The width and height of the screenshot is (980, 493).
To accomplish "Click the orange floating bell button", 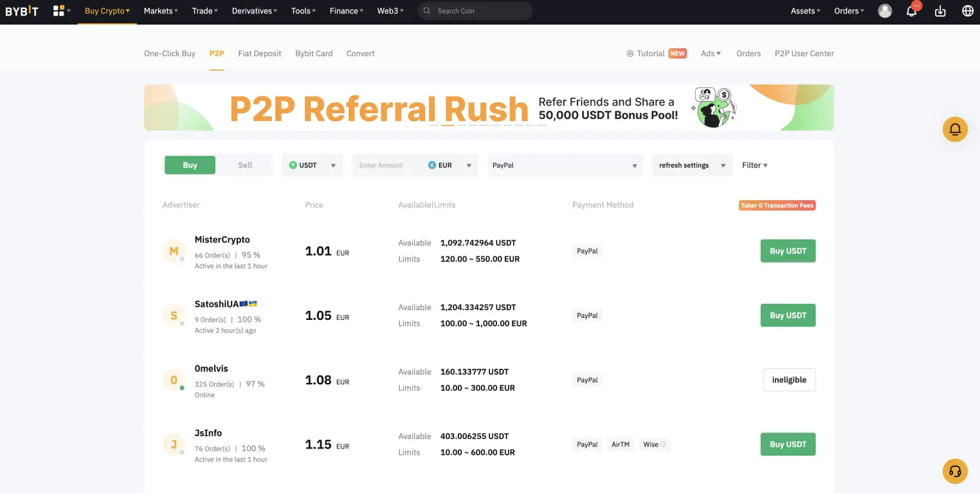I will (x=955, y=129).
